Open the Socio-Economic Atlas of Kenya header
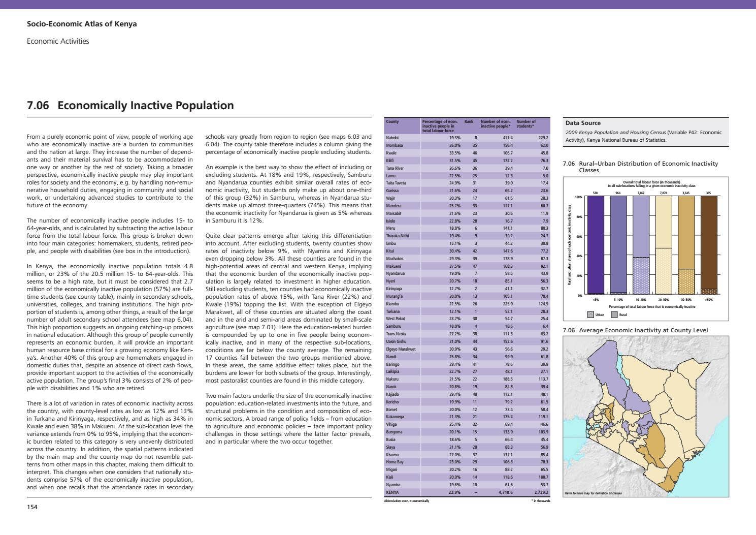Screen dimensions: 756x535 point(82,23)
